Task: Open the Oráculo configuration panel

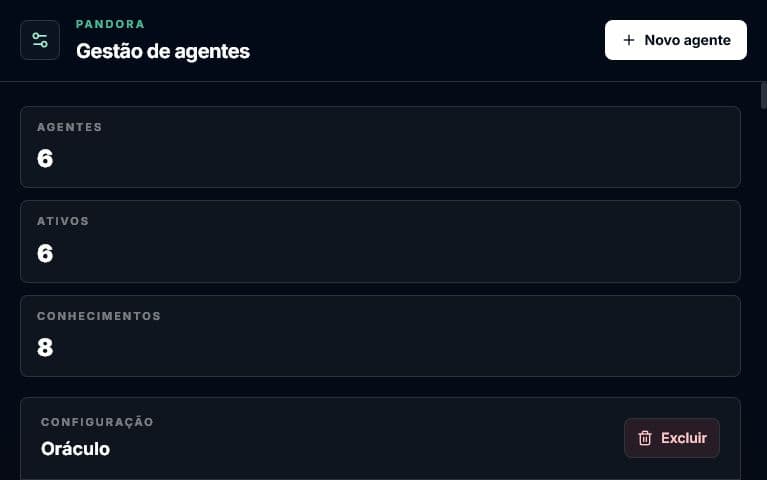Action: (x=380, y=439)
